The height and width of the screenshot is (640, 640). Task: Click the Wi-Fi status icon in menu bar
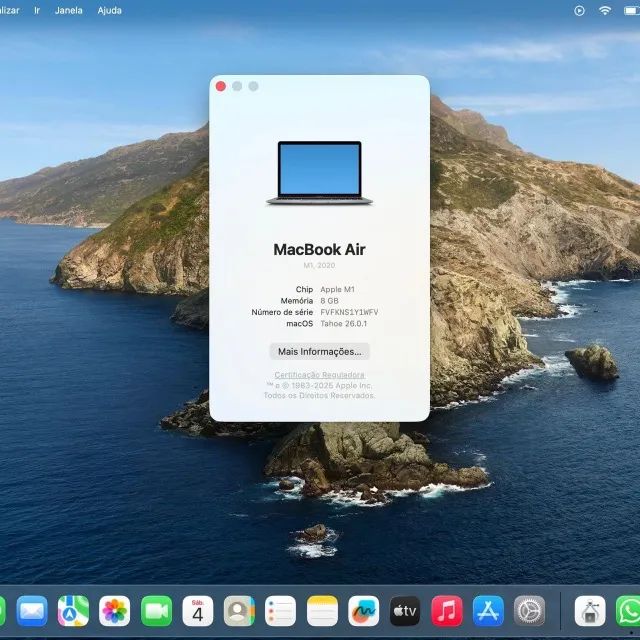pos(605,10)
